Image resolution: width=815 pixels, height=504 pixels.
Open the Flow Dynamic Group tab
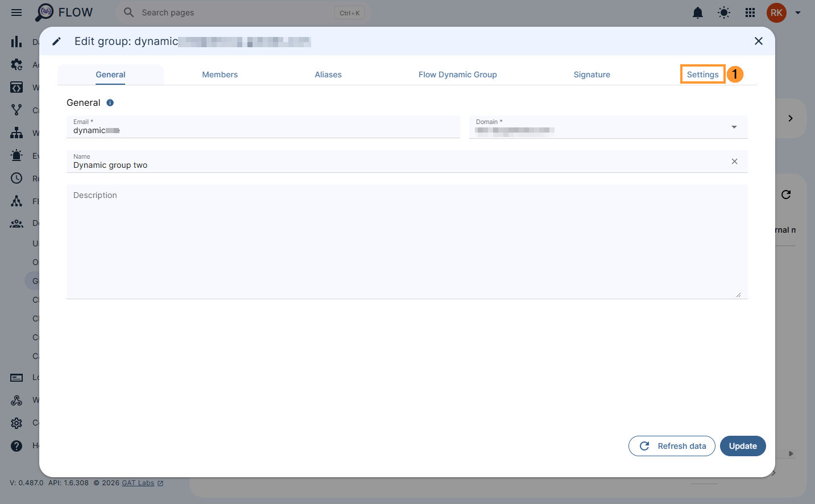tap(458, 75)
